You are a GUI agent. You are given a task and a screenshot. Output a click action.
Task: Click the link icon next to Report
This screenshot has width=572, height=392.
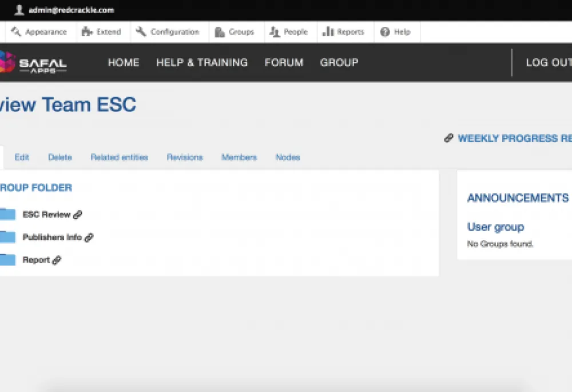[57, 260]
